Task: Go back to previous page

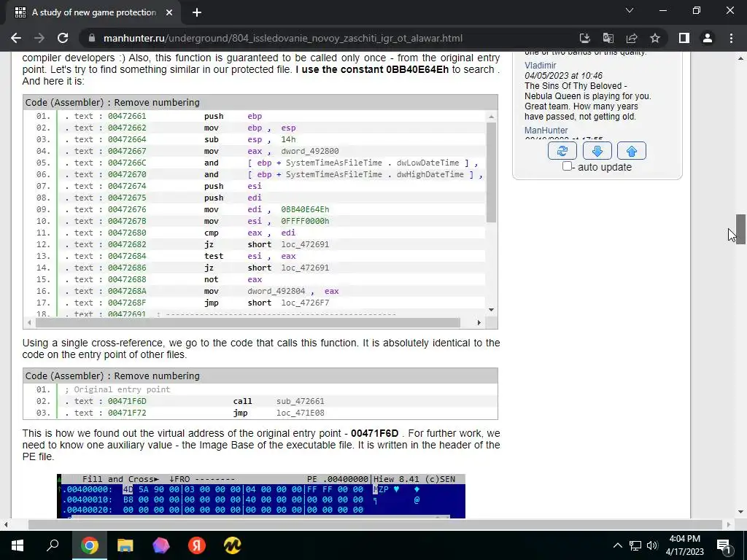Action: 16,38
